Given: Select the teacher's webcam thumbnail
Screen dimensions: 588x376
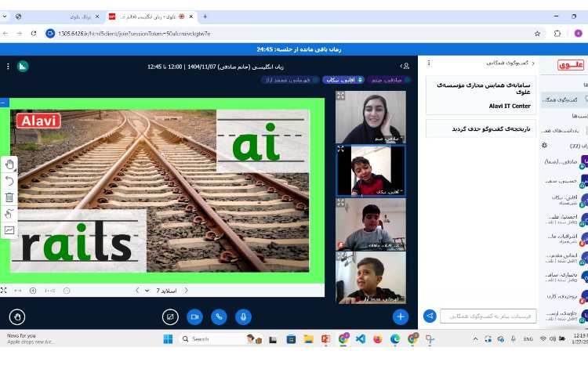Looking at the screenshot, I should [371, 117].
